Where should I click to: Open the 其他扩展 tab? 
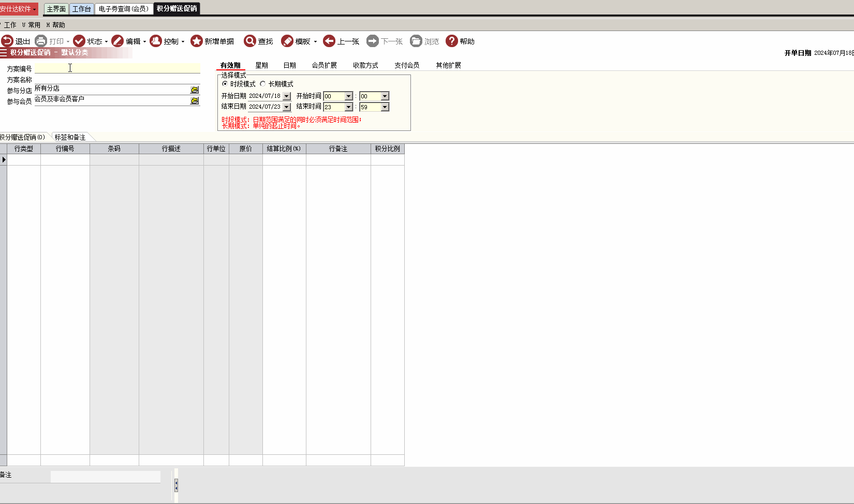tap(449, 65)
